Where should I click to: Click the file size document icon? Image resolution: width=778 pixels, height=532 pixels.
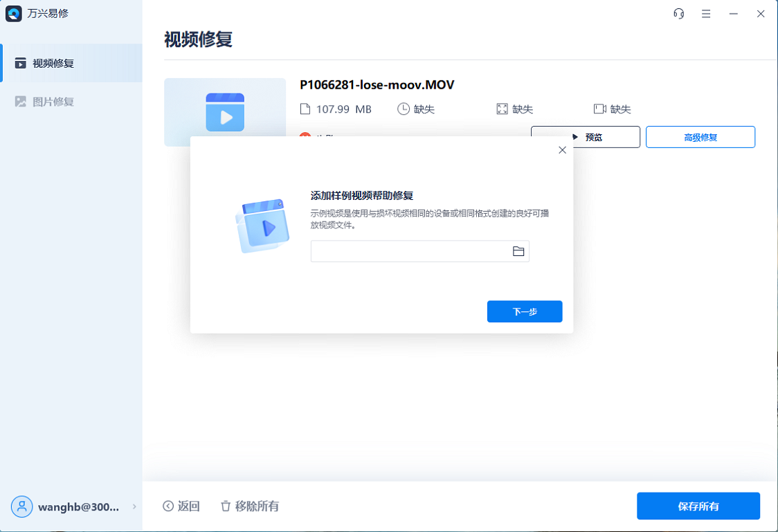tap(306, 108)
